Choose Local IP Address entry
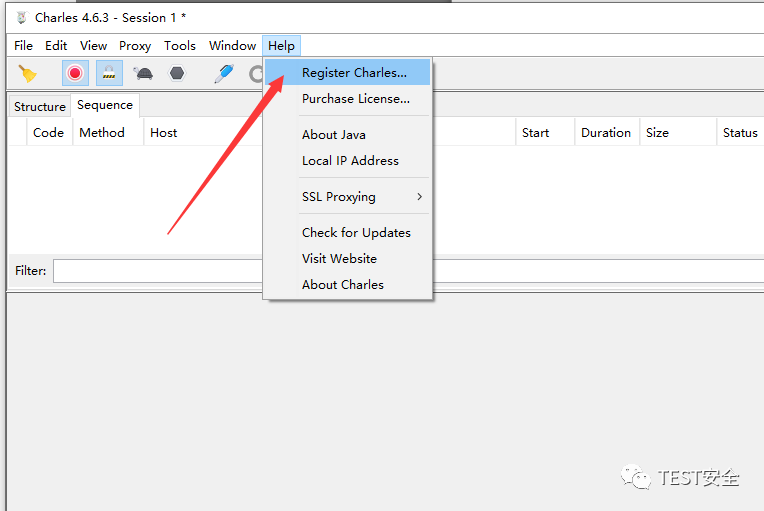This screenshot has width=764, height=511. [347, 161]
